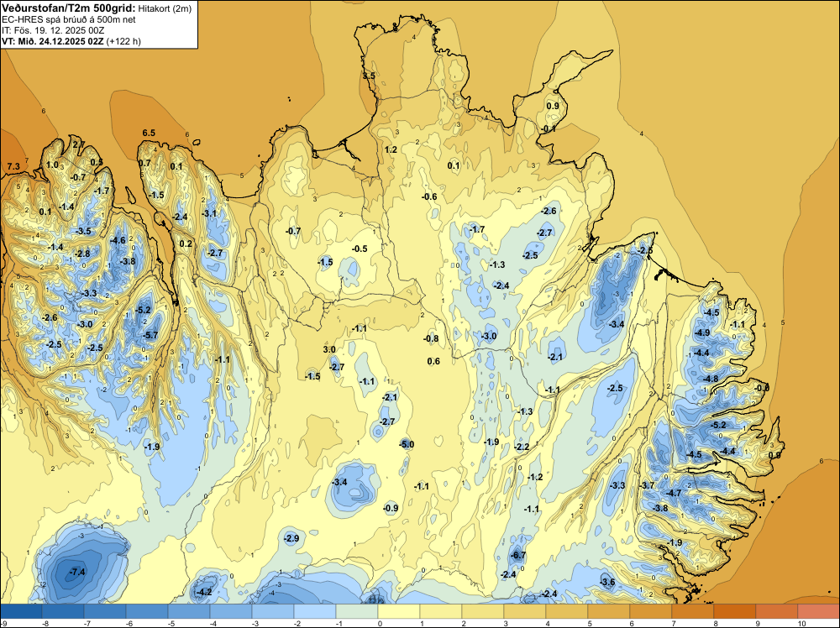Image resolution: width=840 pixels, height=628 pixels.
Task: Click legend swatch between -5 and -4
Action: tap(188, 611)
